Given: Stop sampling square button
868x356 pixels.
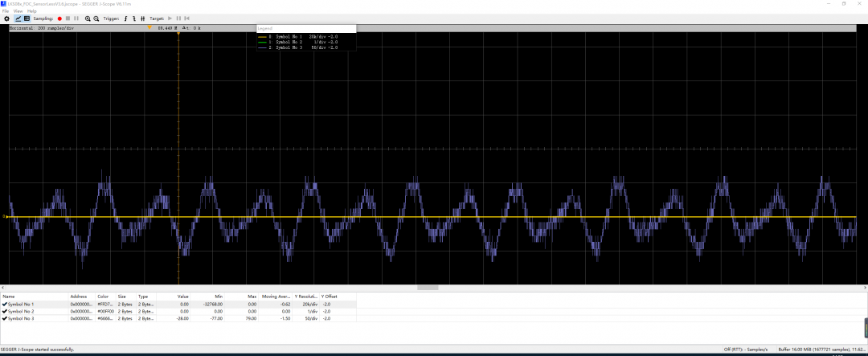Looking at the screenshot, I should (x=68, y=18).
